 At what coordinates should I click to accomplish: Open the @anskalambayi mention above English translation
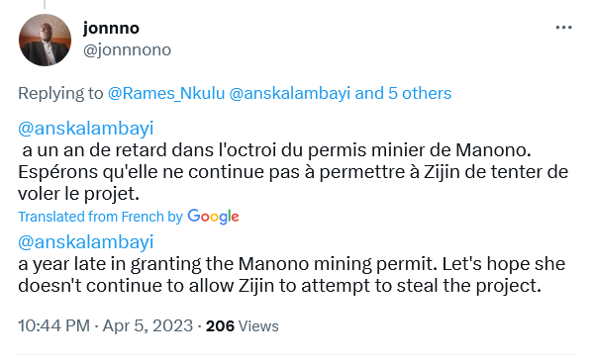pyautogui.click(x=86, y=241)
